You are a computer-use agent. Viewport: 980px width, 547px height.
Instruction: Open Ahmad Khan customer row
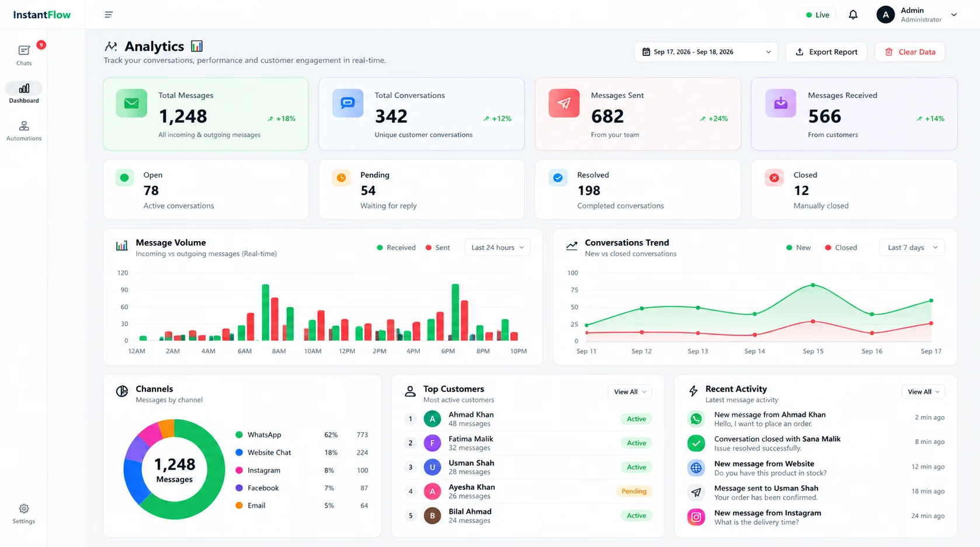point(528,419)
